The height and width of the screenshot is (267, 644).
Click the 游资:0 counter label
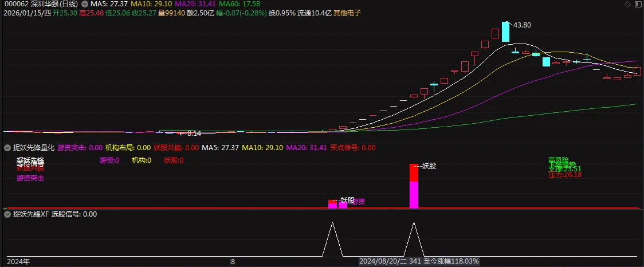coord(109,160)
